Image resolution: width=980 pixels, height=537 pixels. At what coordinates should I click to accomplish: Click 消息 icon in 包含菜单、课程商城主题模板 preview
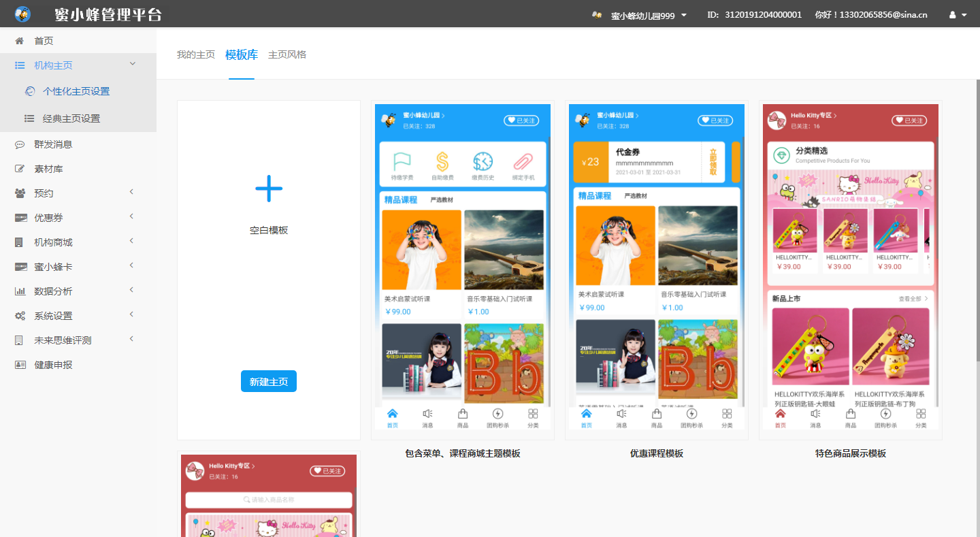(427, 414)
